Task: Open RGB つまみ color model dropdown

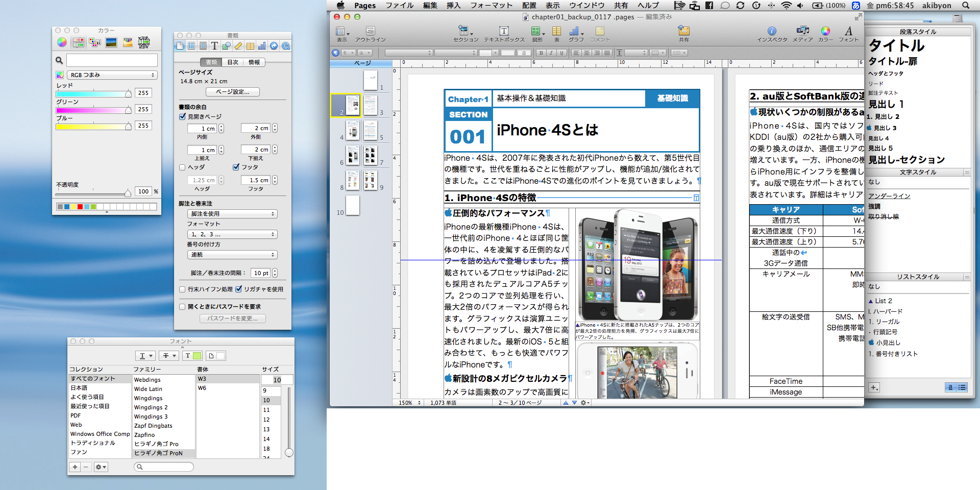Action: [x=112, y=75]
